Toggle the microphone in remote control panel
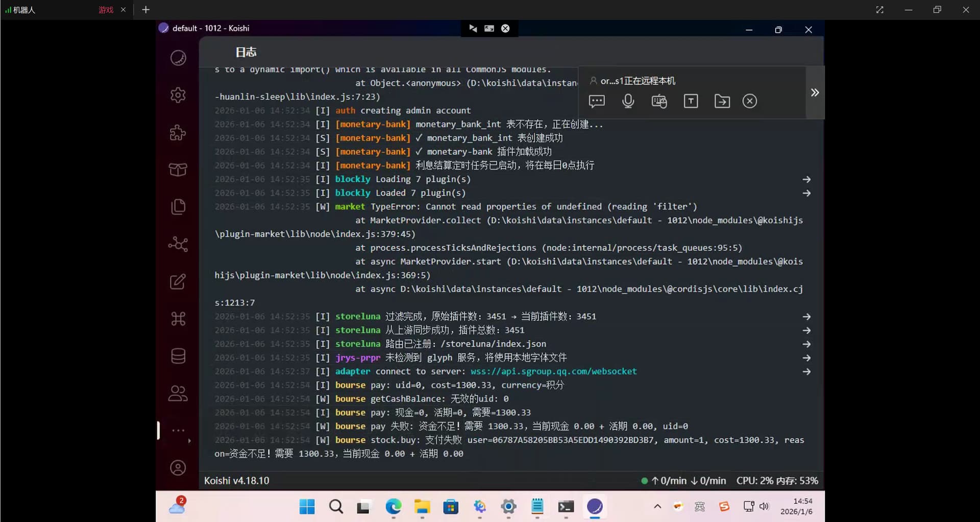 (x=628, y=101)
